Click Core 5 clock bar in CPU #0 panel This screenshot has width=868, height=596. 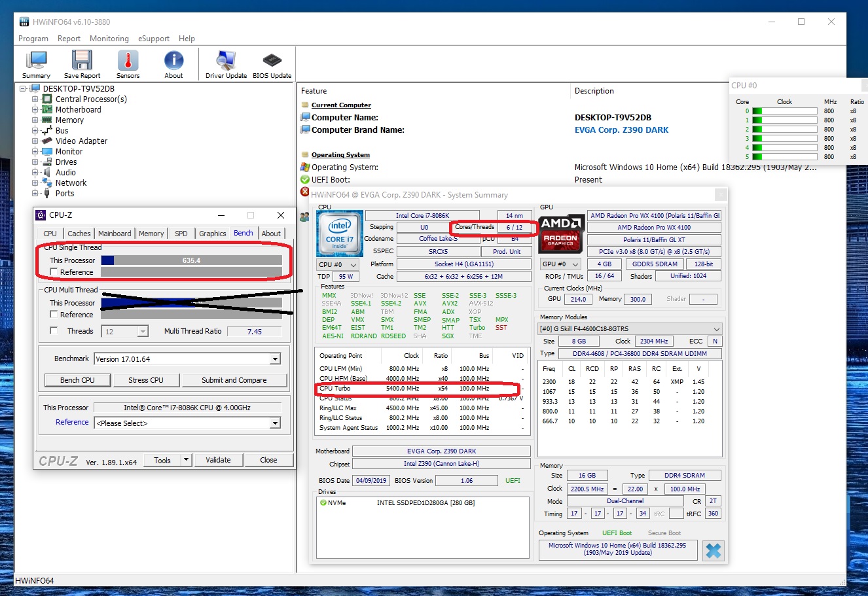click(x=784, y=157)
